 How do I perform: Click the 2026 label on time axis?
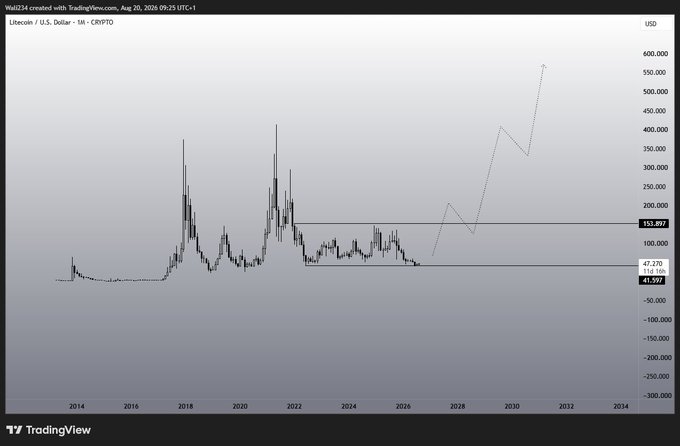403,406
